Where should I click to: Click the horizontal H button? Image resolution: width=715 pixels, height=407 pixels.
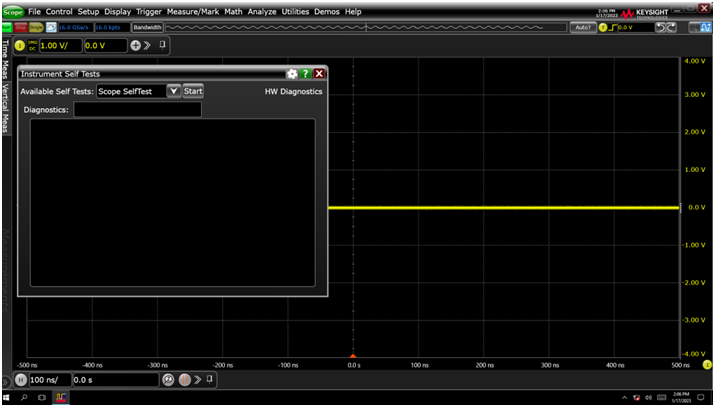point(21,380)
